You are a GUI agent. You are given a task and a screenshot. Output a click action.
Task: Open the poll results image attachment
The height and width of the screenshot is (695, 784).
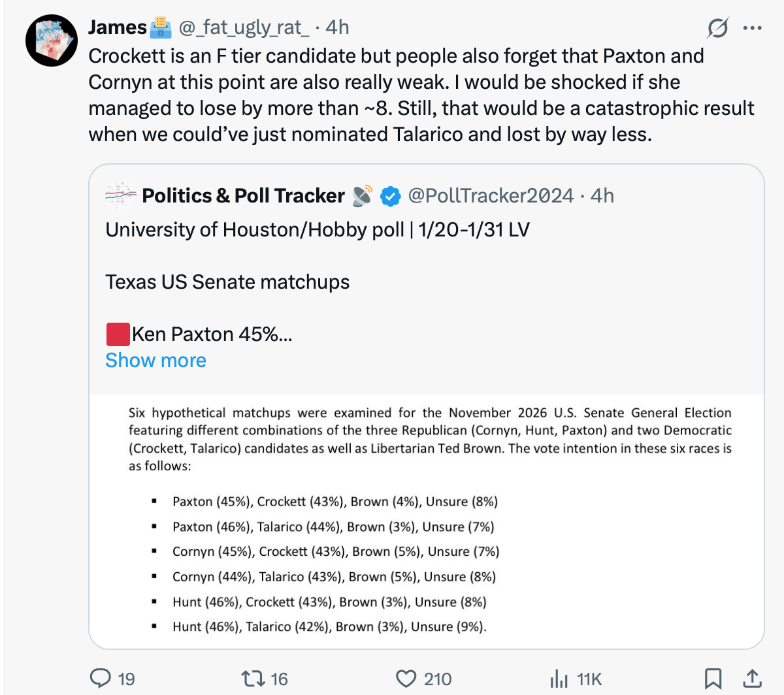click(x=426, y=520)
